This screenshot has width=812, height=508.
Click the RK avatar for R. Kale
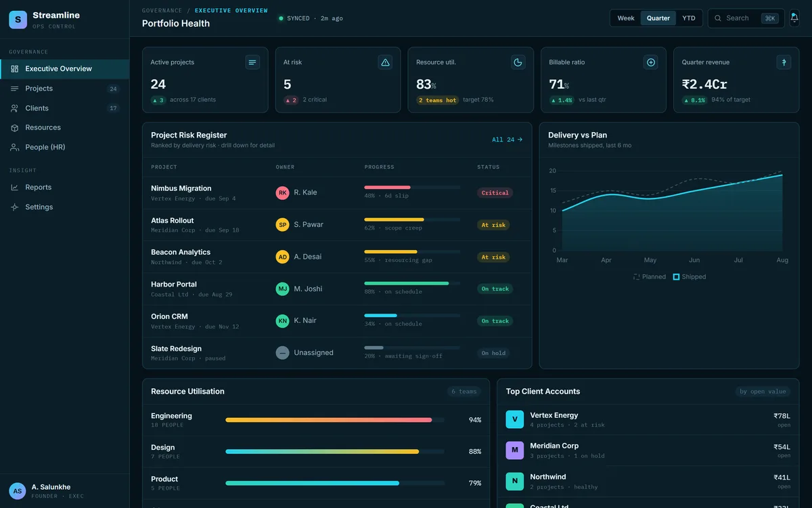282,192
